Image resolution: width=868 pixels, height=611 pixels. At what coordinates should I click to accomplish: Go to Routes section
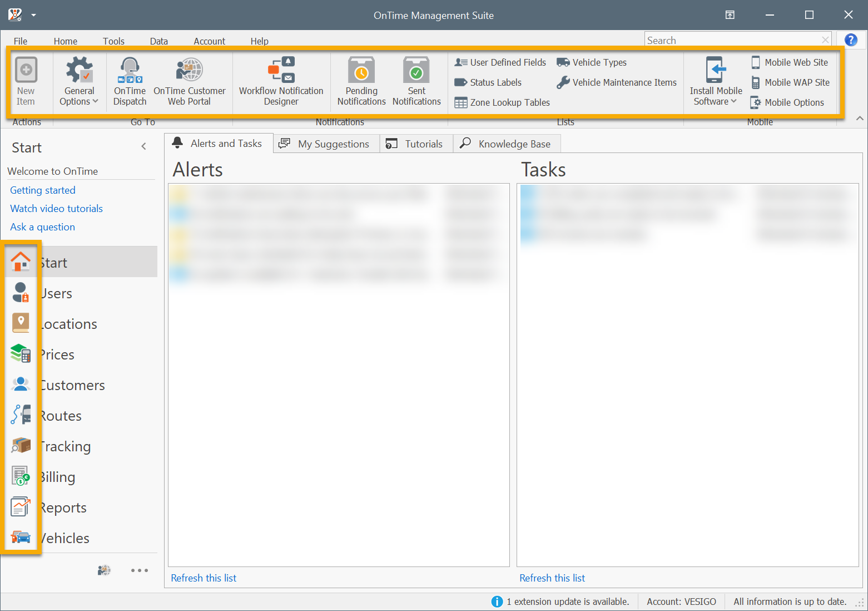pos(82,415)
